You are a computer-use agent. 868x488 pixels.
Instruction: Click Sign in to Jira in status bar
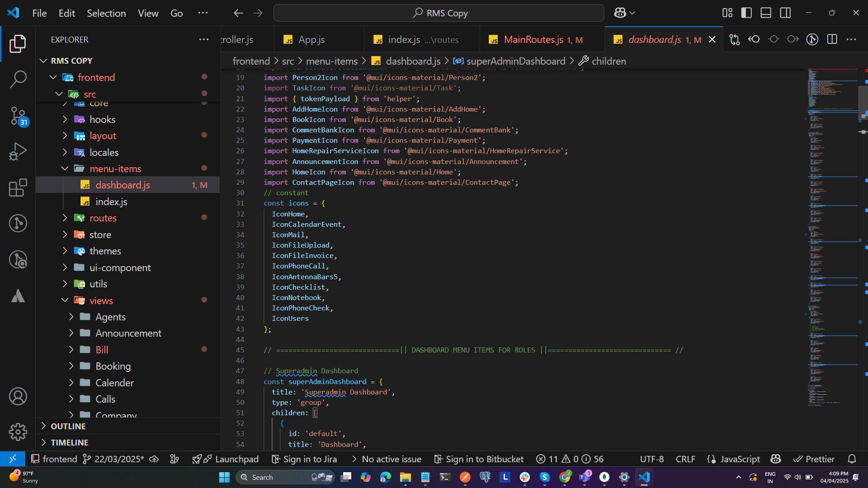(x=304, y=459)
